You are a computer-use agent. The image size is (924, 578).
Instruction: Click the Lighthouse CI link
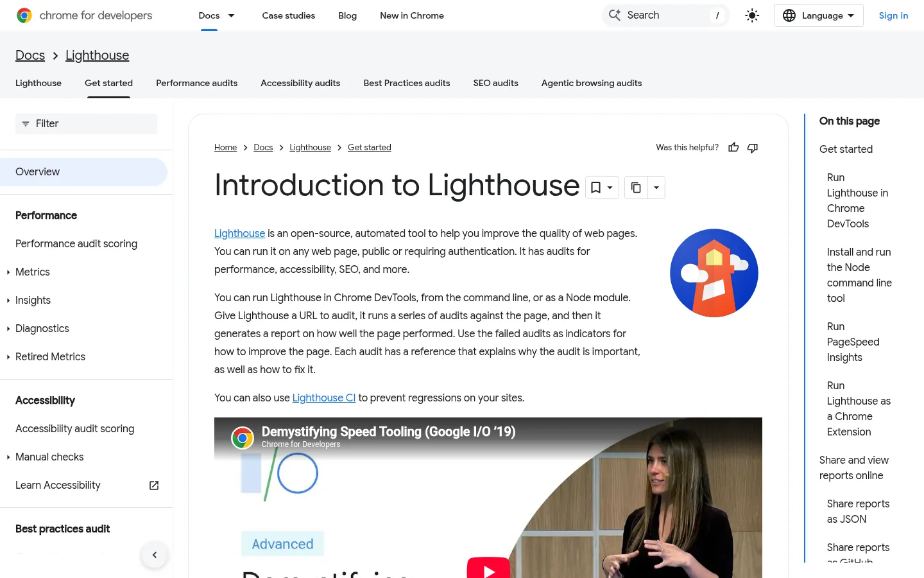point(324,398)
